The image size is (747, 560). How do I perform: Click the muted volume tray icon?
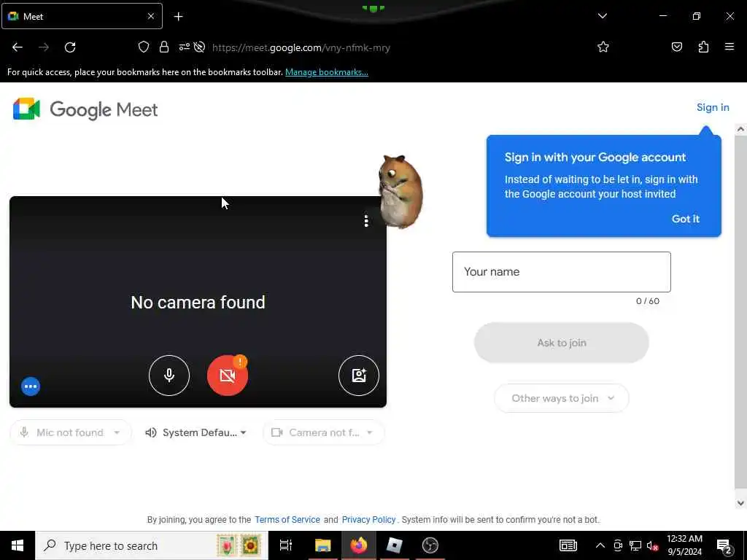[653, 545]
